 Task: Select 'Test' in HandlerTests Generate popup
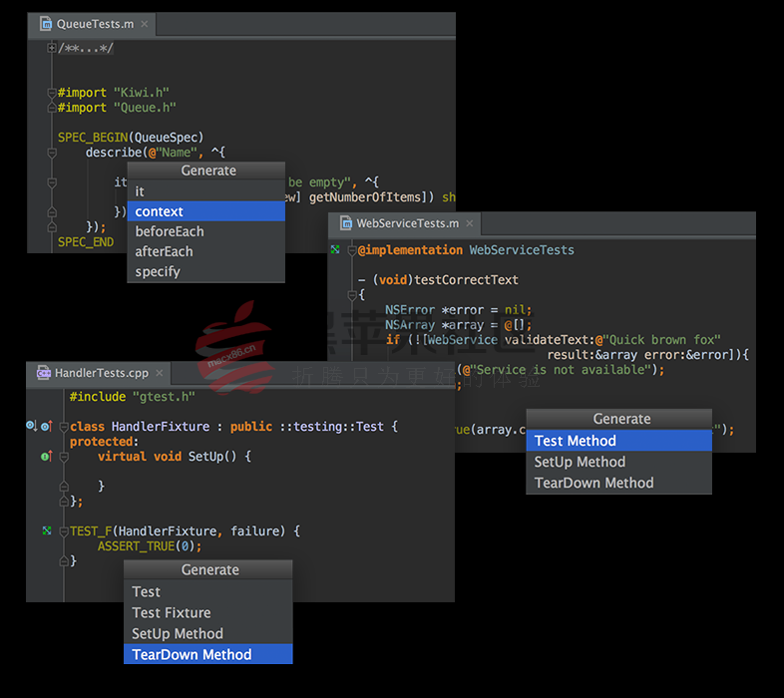pyautogui.click(x=208, y=591)
